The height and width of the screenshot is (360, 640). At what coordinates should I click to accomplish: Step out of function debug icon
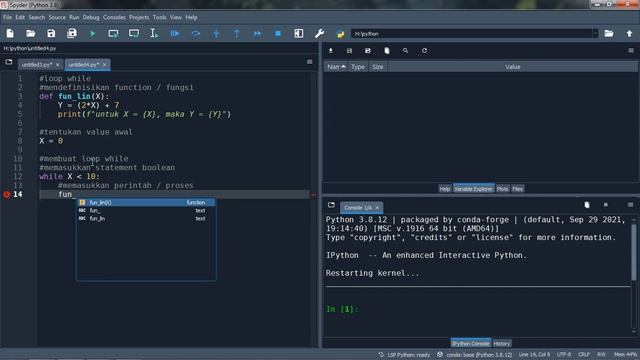tap(237, 33)
